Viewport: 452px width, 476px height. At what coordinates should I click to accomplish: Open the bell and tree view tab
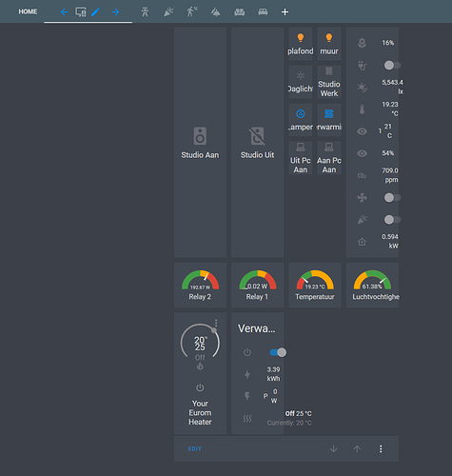(x=216, y=12)
